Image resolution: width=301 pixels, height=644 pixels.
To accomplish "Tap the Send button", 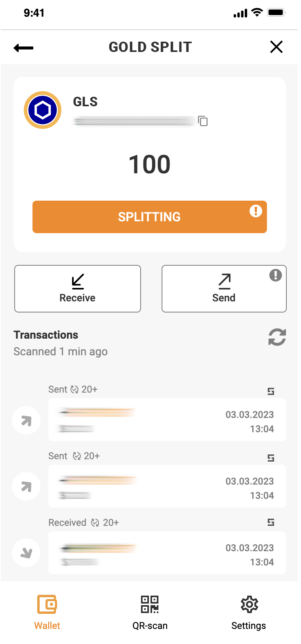I will coord(224,289).
